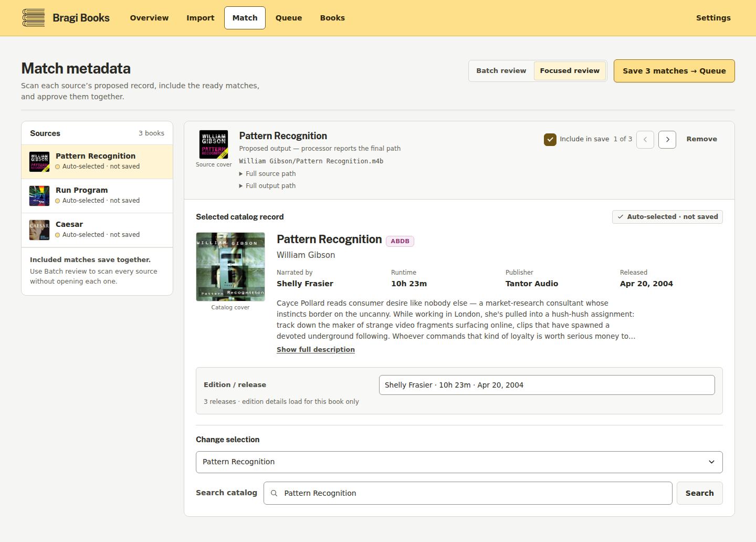
Task: Remove this source match
Action: click(x=701, y=139)
